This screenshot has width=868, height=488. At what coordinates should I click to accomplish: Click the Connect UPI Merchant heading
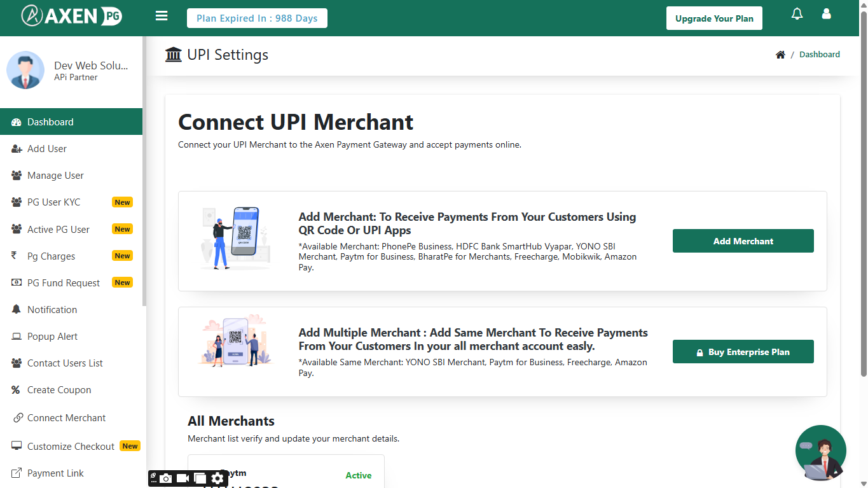tap(296, 122)
